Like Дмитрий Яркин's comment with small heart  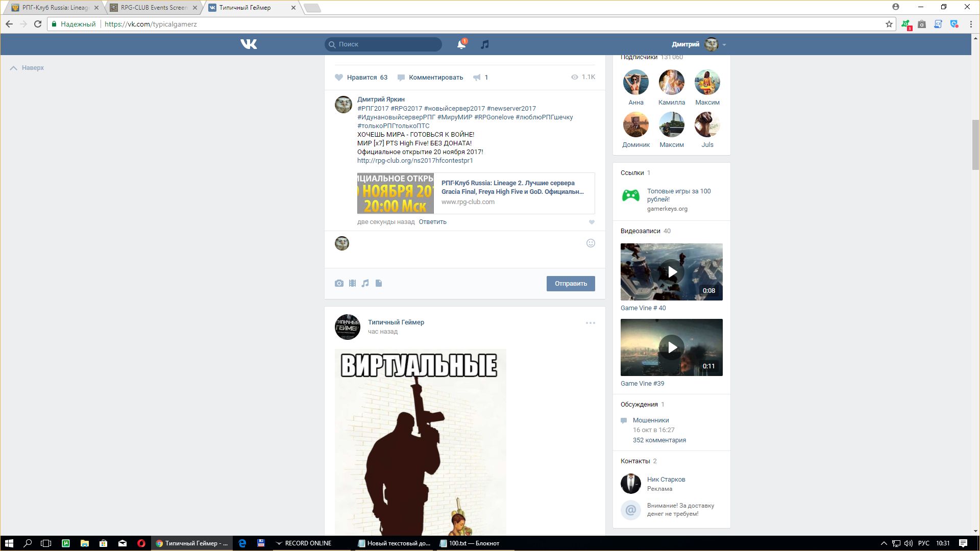(592, 222)
